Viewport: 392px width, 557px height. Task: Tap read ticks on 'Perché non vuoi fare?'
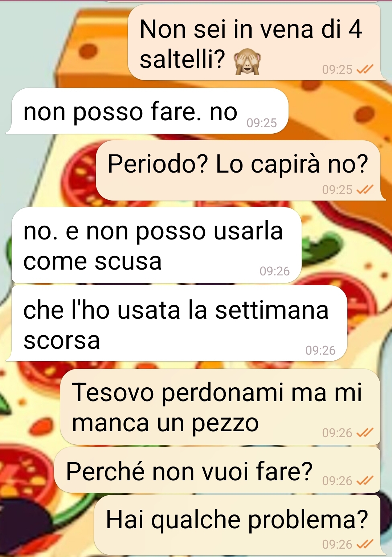tap(365, 480)
